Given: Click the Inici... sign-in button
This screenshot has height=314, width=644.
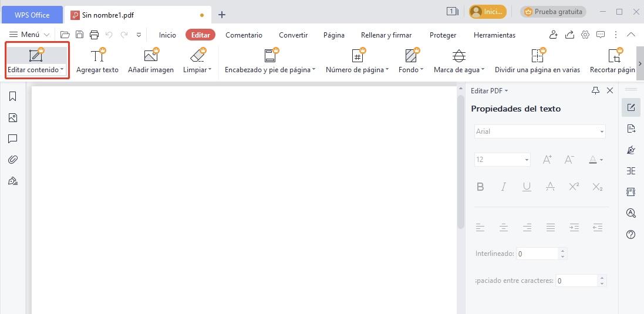Looking at the screenshot, I should (x=488, y=12).
